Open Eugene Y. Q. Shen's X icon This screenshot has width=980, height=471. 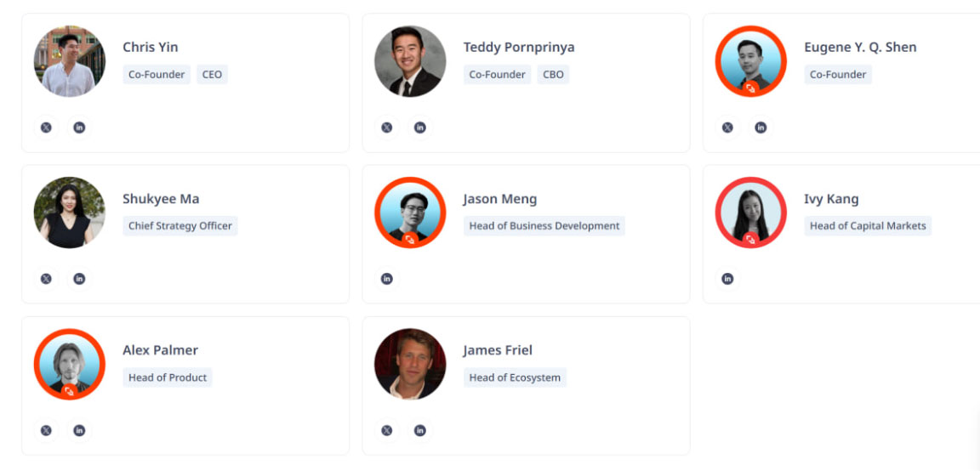[x=727, y=128]
